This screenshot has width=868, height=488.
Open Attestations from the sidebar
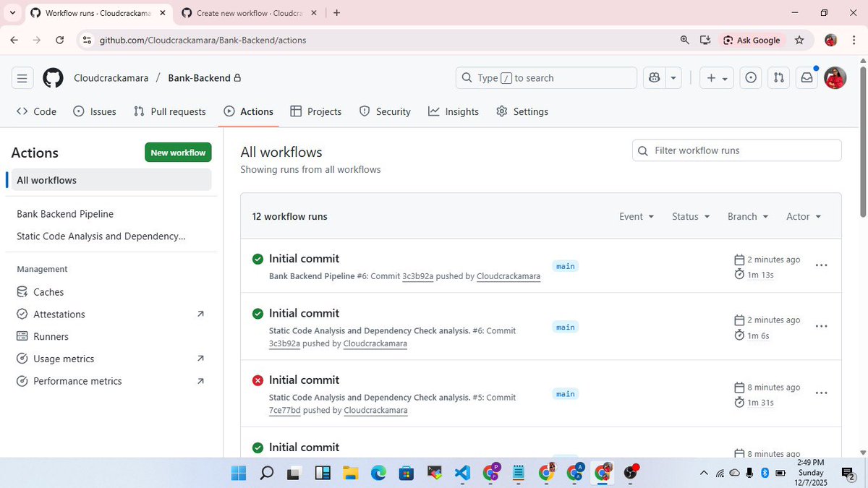(x=58, y=314)
